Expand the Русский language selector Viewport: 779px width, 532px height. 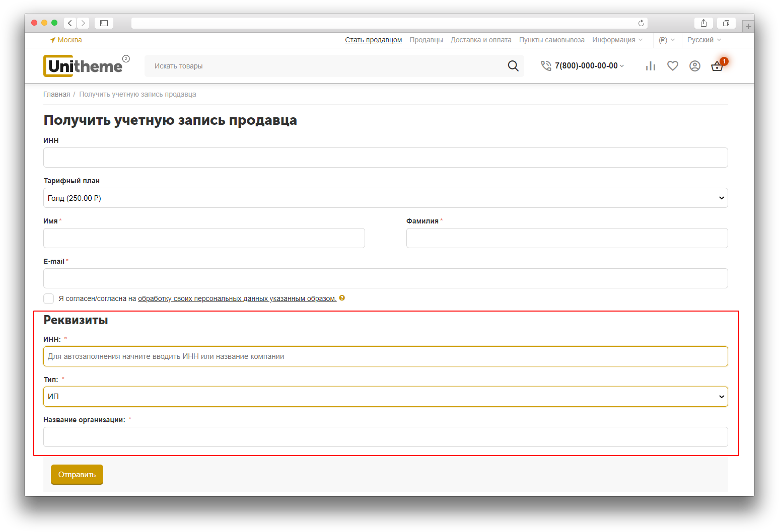pos(703,40)
